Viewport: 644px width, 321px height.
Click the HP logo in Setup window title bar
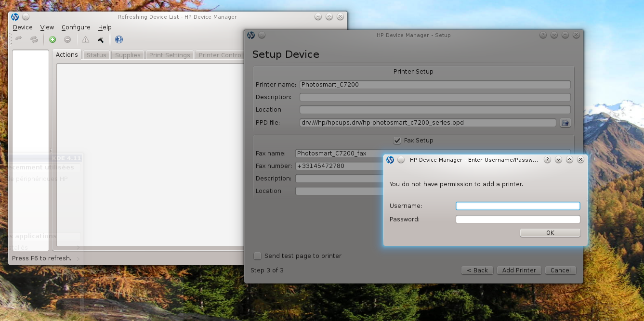point(251,35)
